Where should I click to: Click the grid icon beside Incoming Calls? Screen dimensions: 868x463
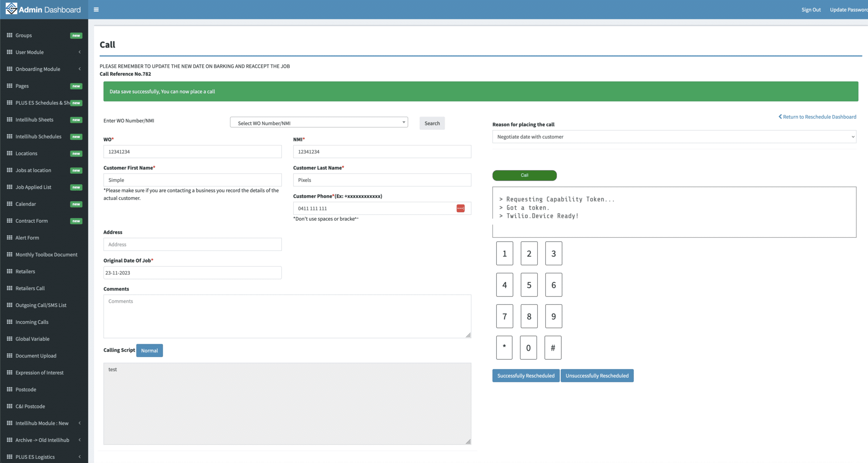(x=9, y=322)
